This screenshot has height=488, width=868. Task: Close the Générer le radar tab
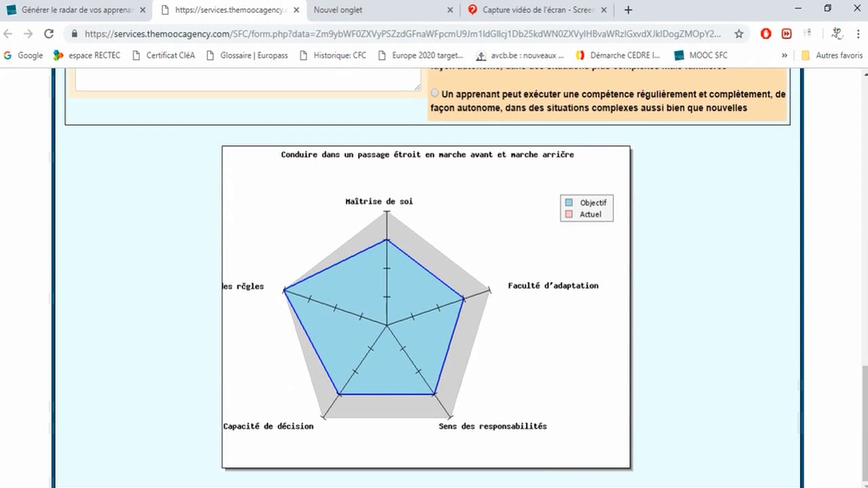point(142,10)
